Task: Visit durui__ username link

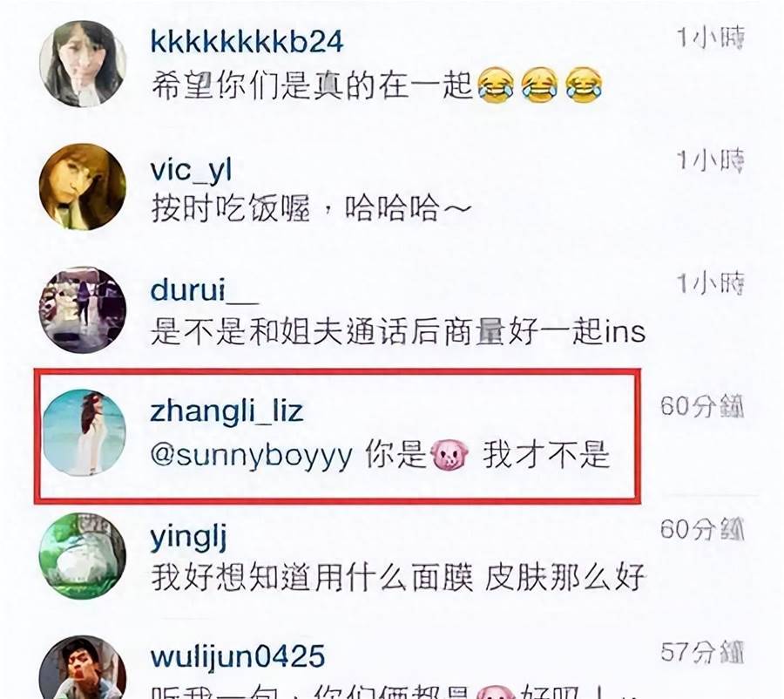Action: (204, 290)
